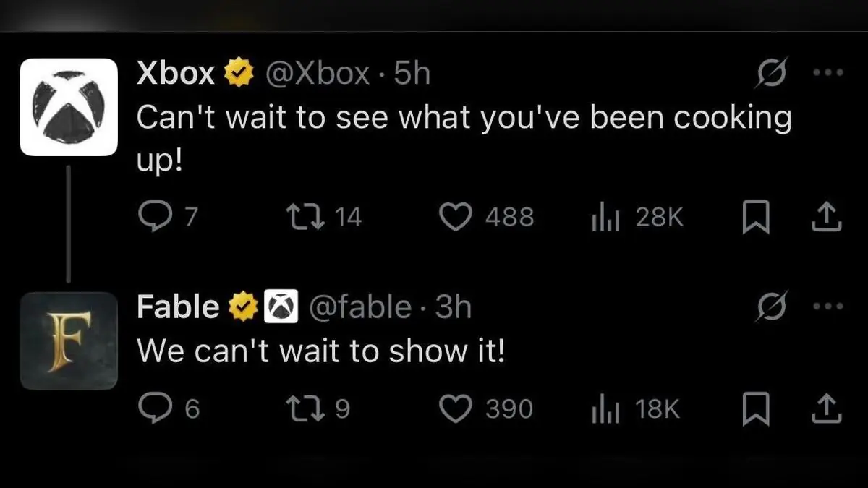
Task: Like the Xbox tweet
Action: point(456,217)
